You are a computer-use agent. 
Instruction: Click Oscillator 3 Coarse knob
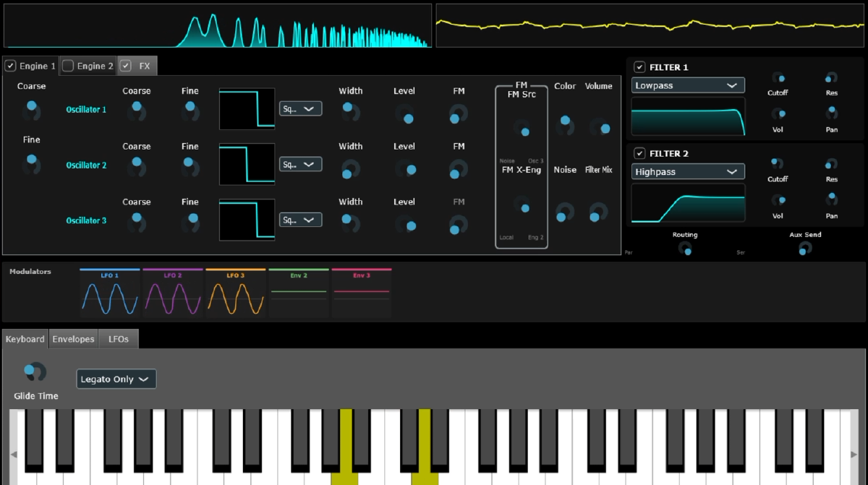[x=136, y=223]
